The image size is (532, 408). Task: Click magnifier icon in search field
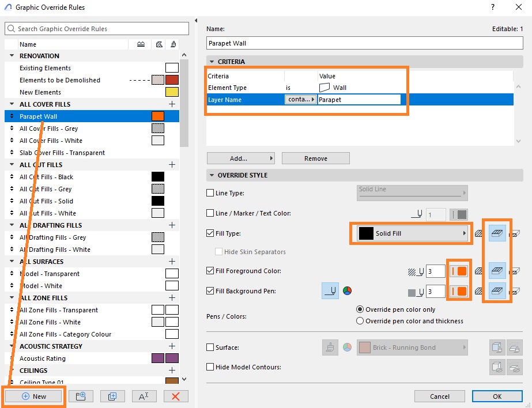point(11,28)
